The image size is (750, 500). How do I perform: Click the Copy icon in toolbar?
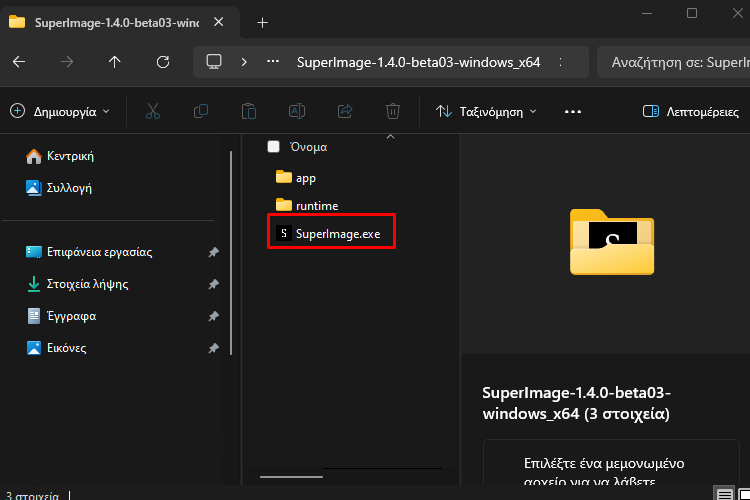coord(201,111)
